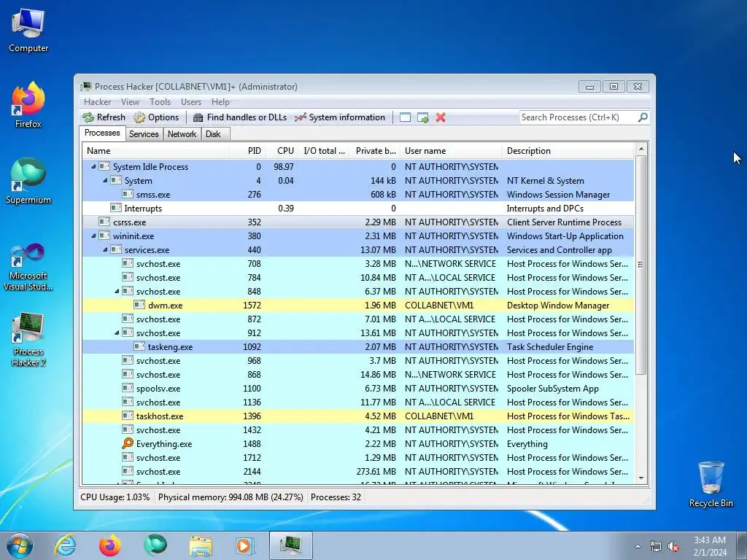Open the Users menu
747x560 pixels.
click(190, 102)
